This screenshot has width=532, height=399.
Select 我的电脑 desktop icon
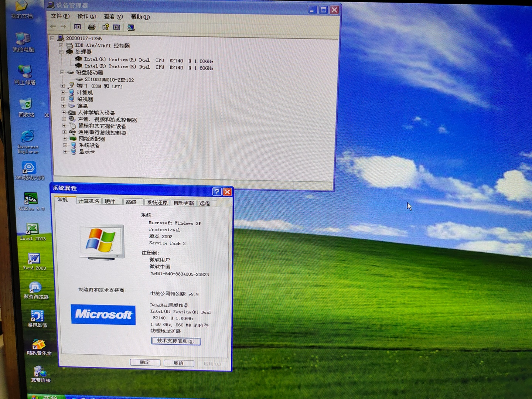[23, 42]
